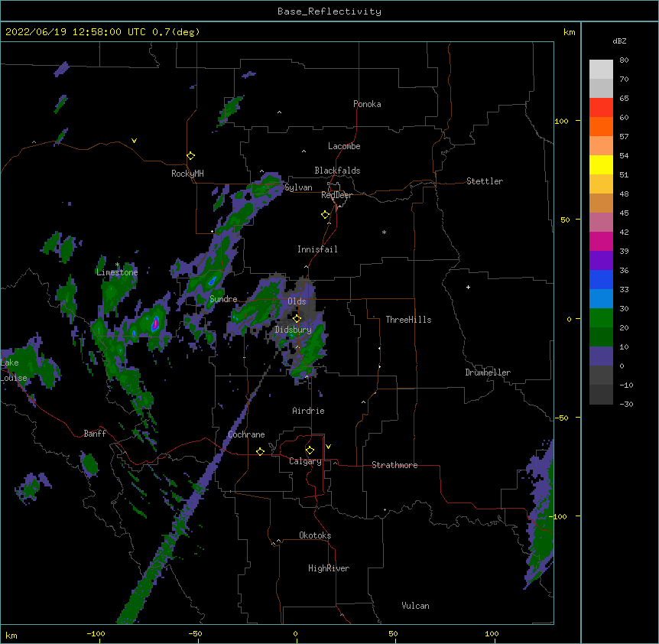Click the Stettler town label

click(485, 181)
